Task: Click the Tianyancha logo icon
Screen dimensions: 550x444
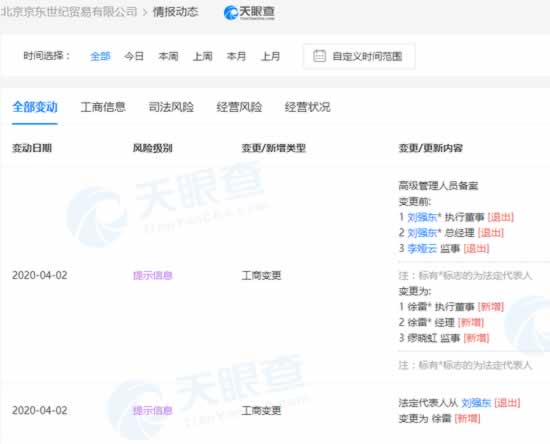Action: 231,13
